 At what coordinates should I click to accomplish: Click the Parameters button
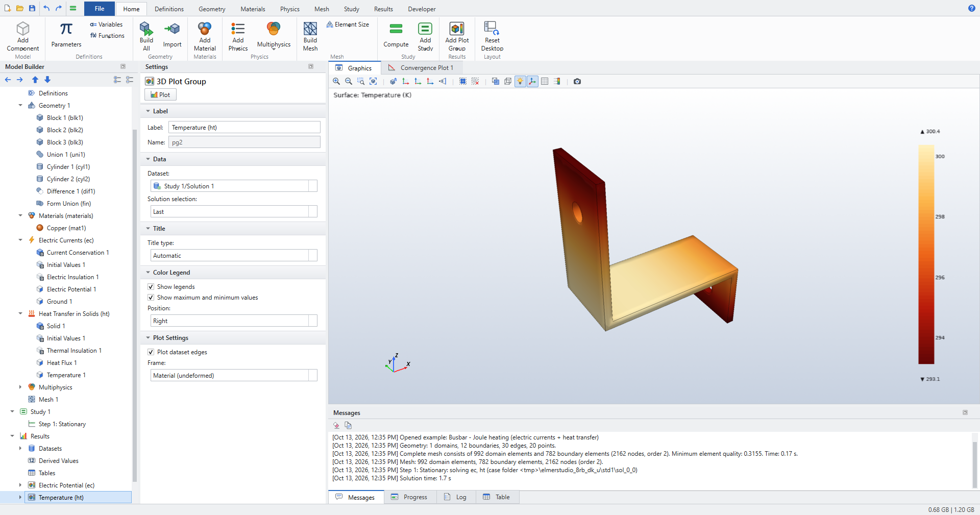tap(66, 35)
